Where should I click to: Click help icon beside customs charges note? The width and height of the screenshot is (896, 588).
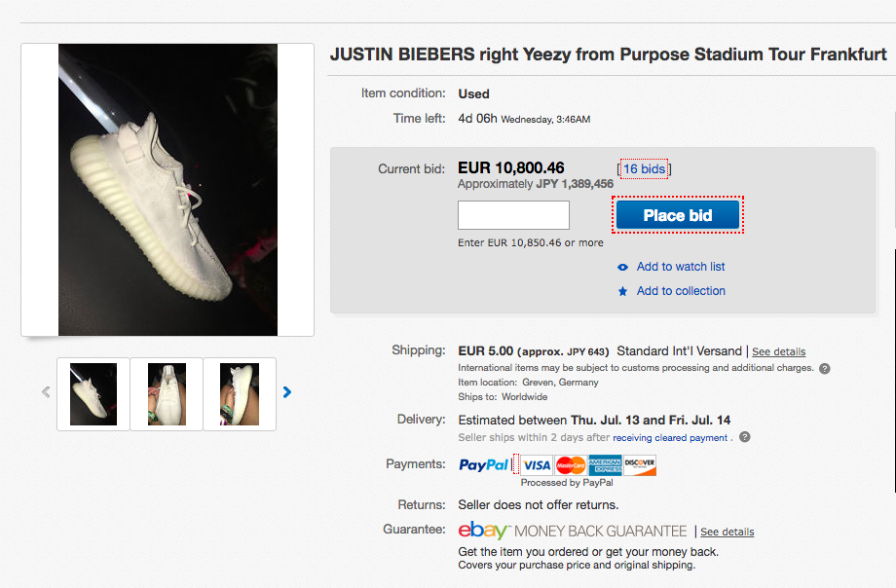[x=825, y=369]
